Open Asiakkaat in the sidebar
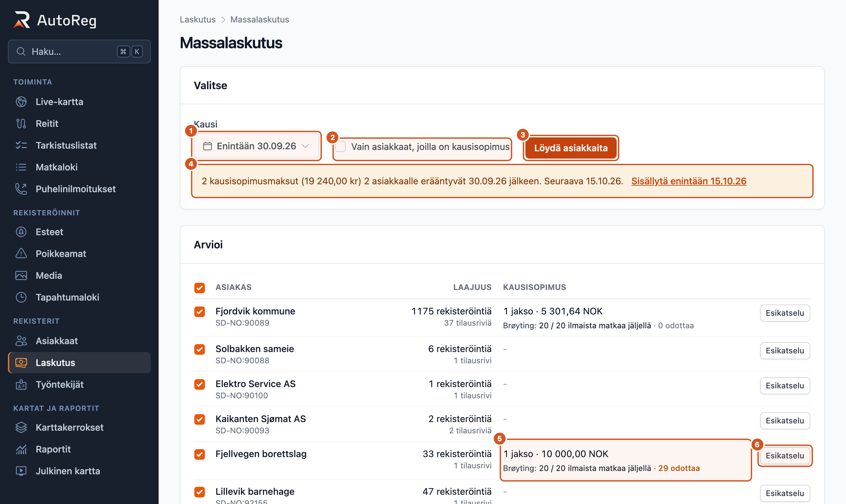846x504 pixels. 79,341
